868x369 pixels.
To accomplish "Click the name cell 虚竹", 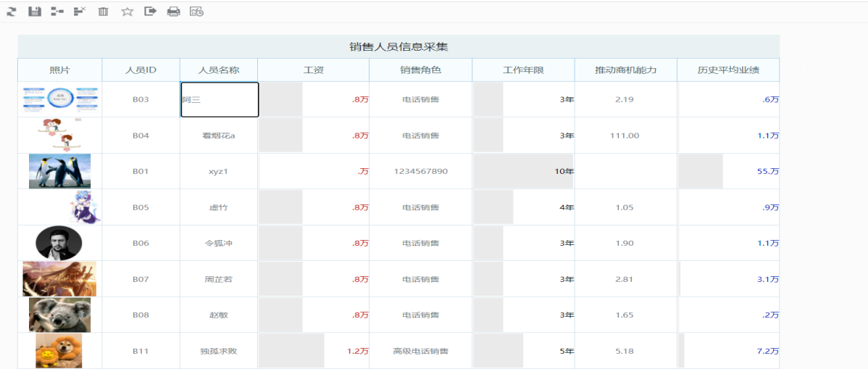I will [x=219, y=208].
